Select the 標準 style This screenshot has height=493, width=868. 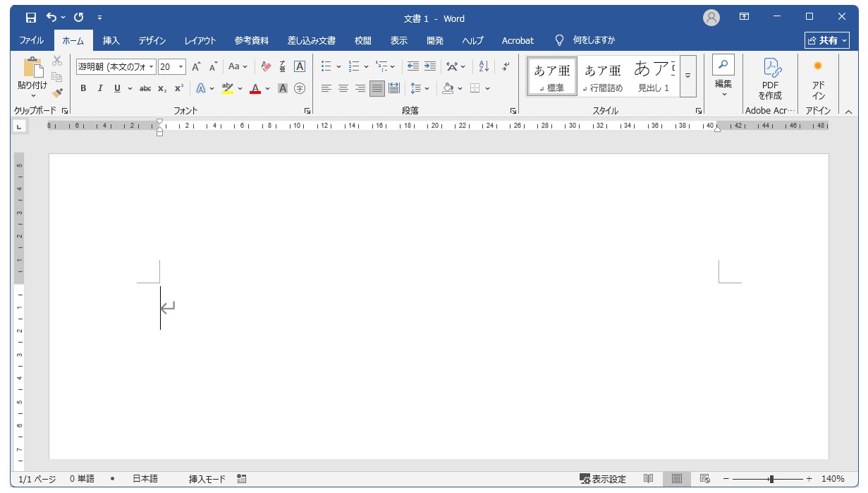[x=552, y=76]
